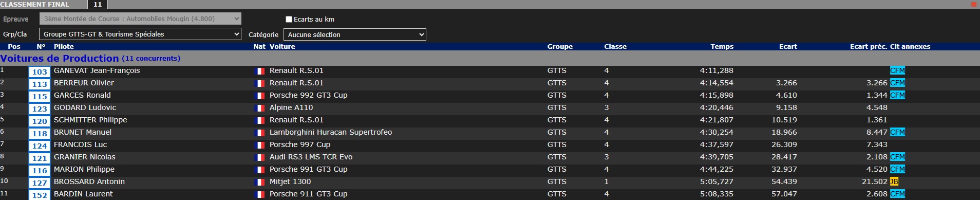Image resolution: width=980 pixels, height=200 pixels.
Task: Click pilot name BROSSARD Antonin
Action: pyautogui.click(x=89, y=181)
